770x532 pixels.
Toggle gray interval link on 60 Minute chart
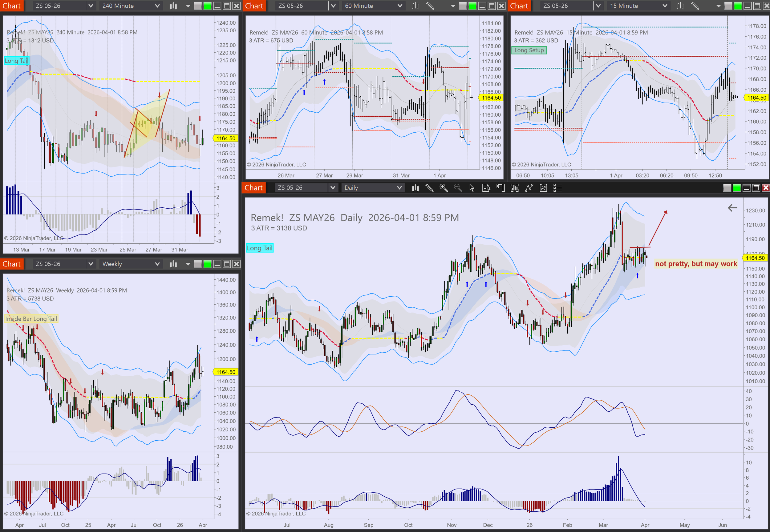(x=463, y=6)
